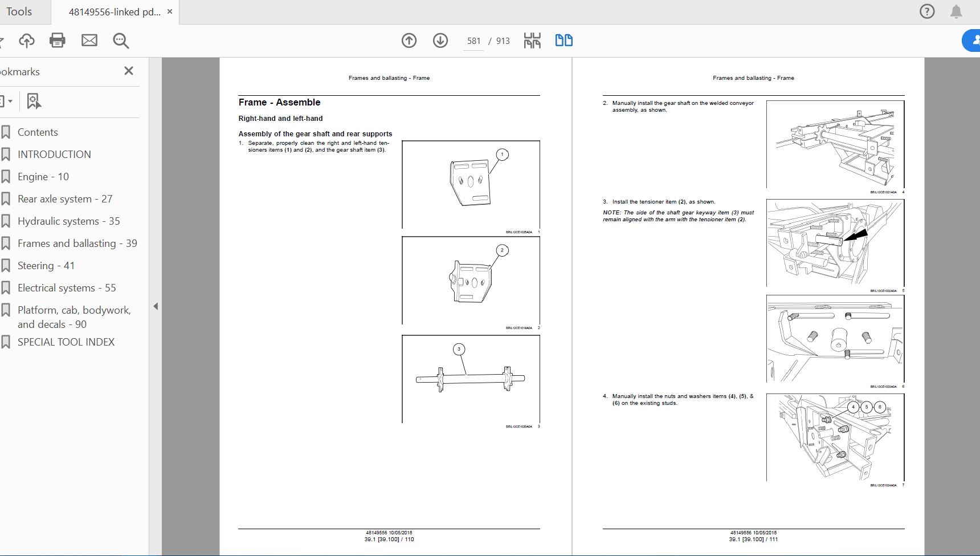Open the notifications bell
Viewport: 980px width, 556px height.
956,11
